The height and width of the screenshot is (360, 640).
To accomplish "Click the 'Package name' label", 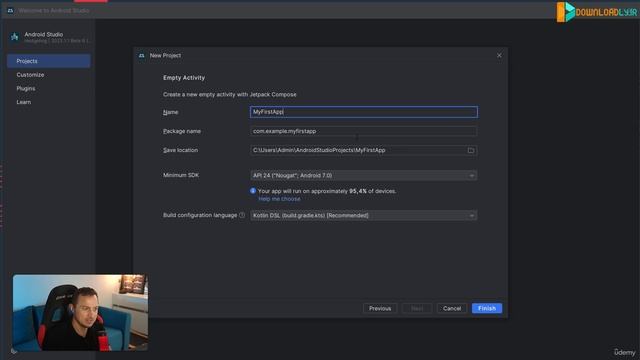I will (x=182, y=131).
